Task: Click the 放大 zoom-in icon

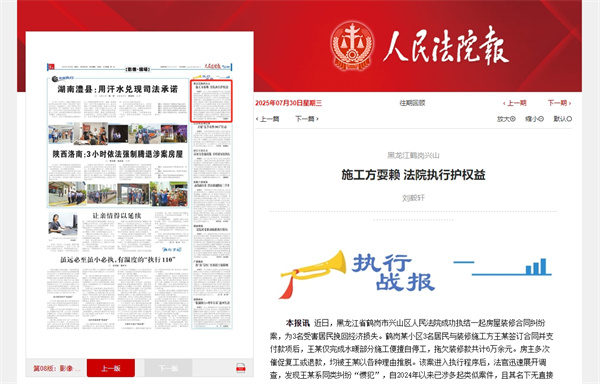Action: [506, 119]
